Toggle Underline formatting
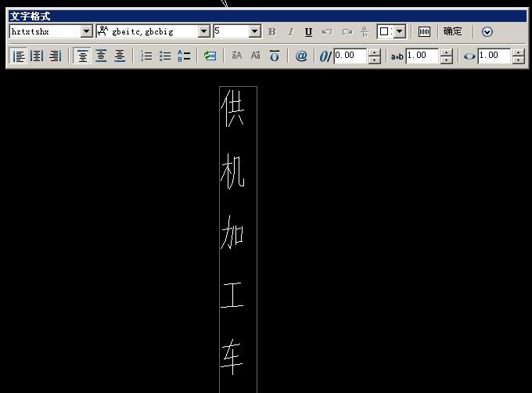 [x=308, y=32]
